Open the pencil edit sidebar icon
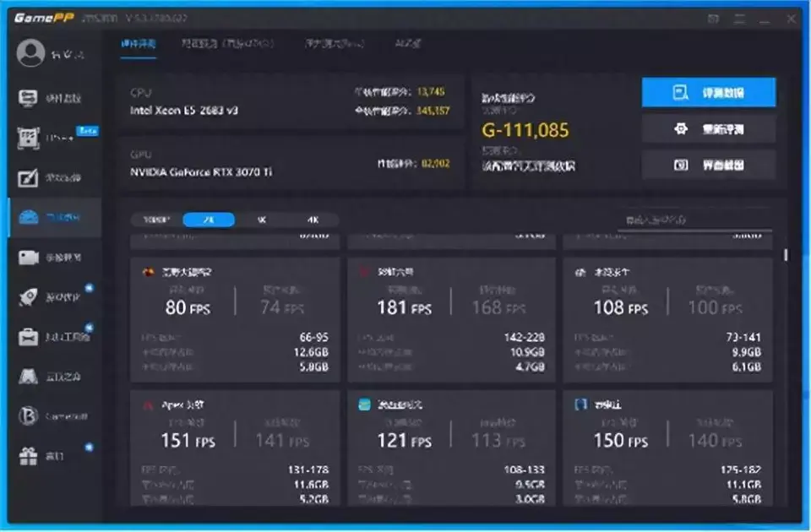The image size is (811, 532). pyautogui.click(x=28, y=178)
